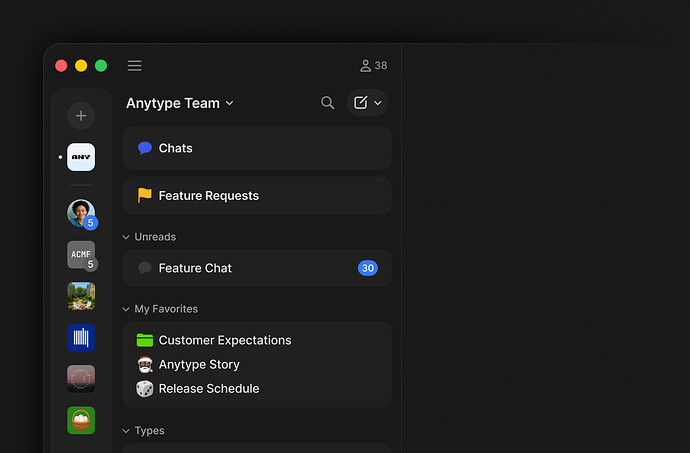Click the yellow flag icon
This screenshot has width=690, height=453.
144,195
